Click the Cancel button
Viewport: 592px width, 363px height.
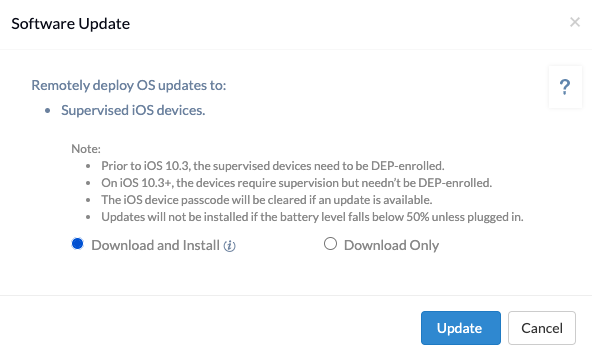(x=542, y=328)
